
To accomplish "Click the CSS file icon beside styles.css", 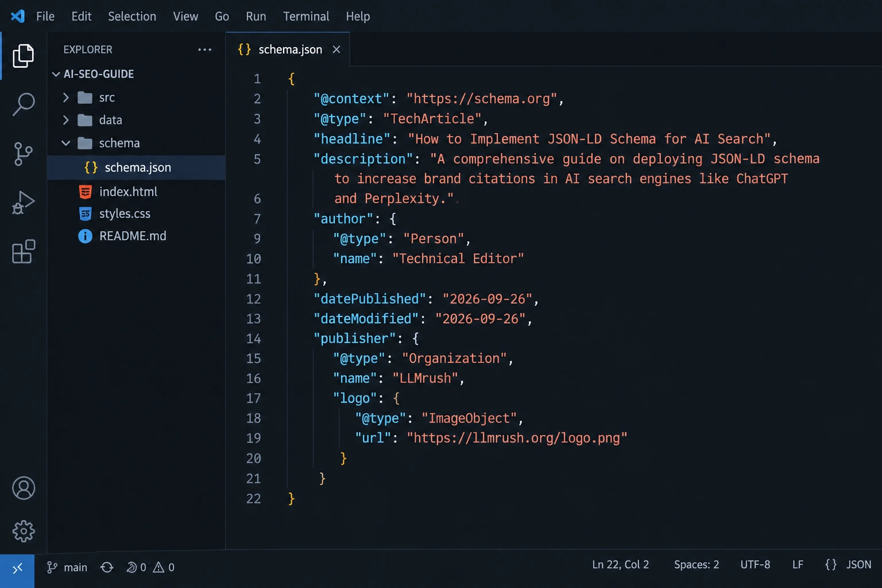I will [x=85, y=214].
